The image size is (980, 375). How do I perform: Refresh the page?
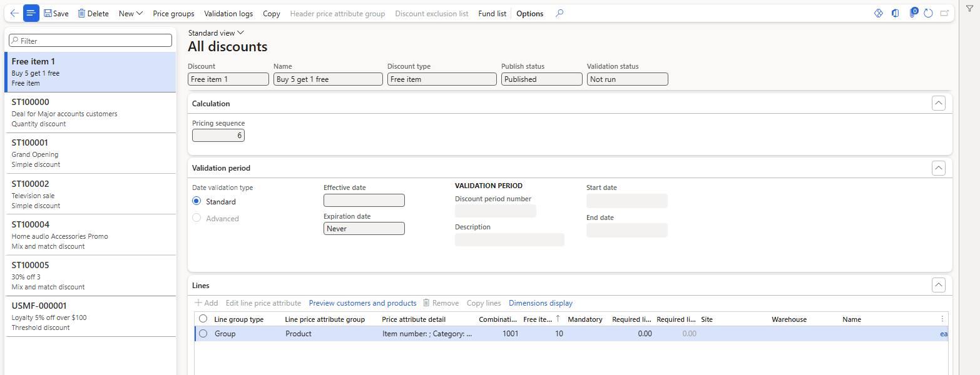point(929,13)
